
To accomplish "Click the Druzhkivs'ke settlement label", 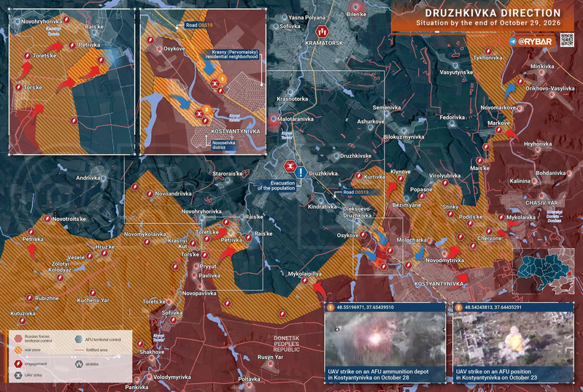I will (356, 155).
